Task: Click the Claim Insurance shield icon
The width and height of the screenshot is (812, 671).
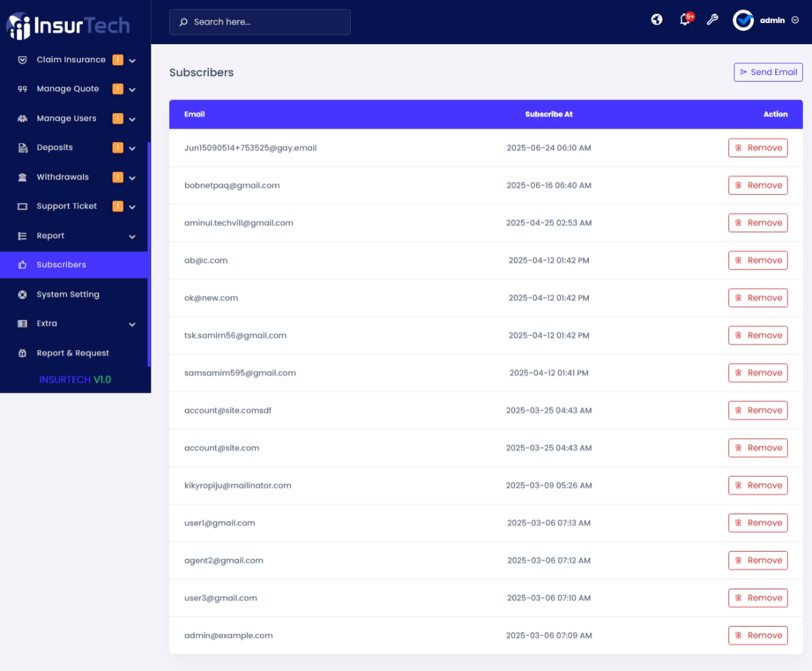Action: [22, 60]
